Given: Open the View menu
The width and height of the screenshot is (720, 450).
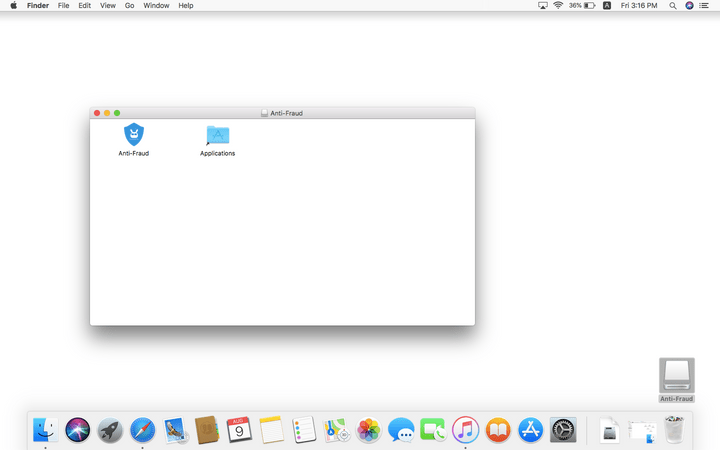Looking at the screenshot, I should [108, 6].
